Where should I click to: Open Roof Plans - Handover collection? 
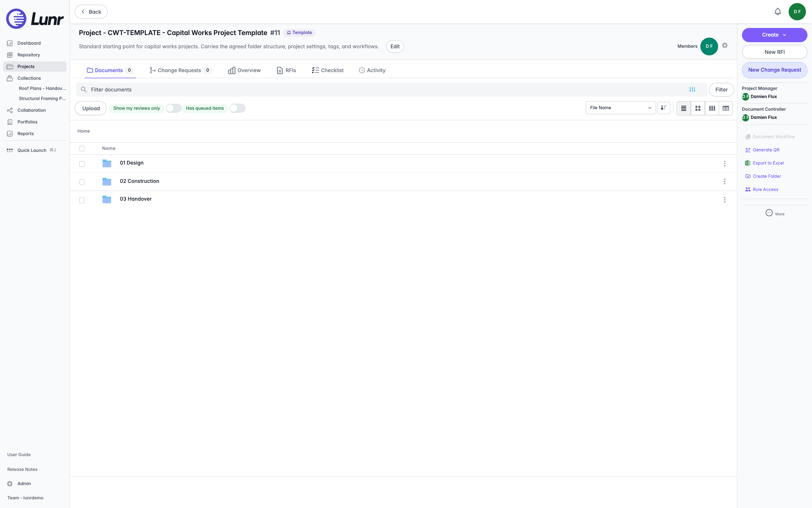pos(42,88)
